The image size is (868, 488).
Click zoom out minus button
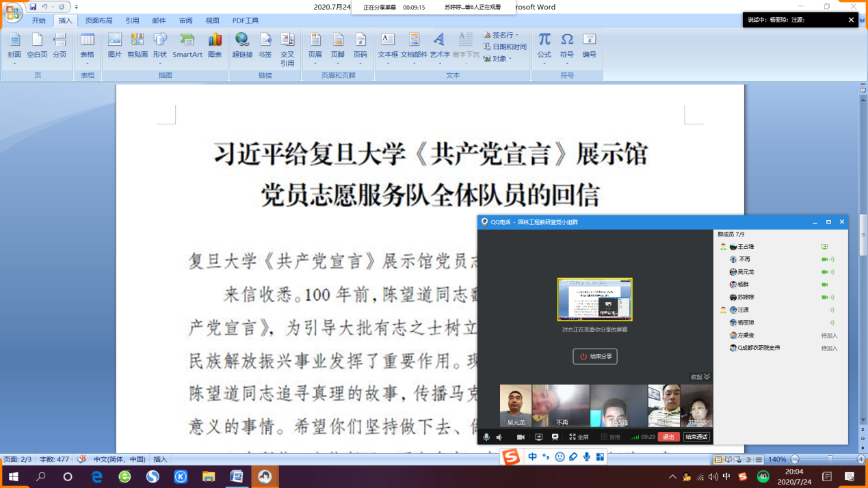[796, 459]
